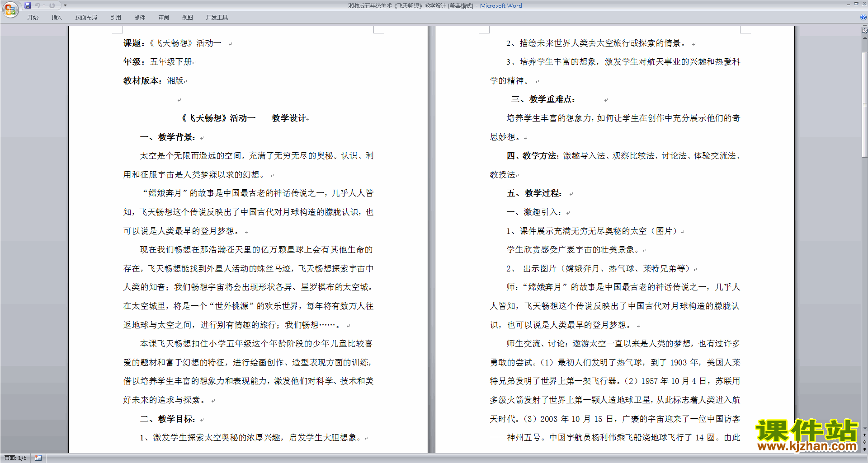Click the Select Browse Object round button

(x=865, y=442)
